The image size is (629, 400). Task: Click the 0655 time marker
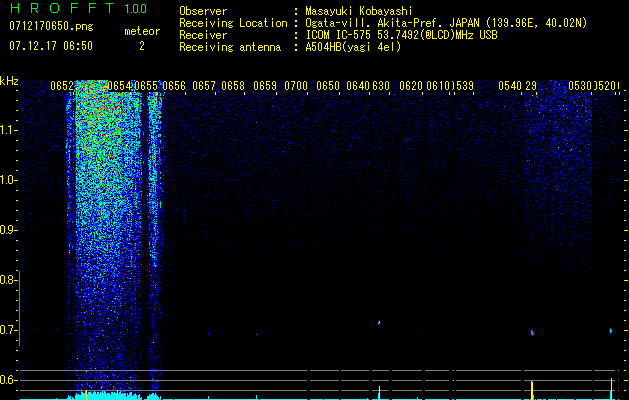tap(146, 86)
